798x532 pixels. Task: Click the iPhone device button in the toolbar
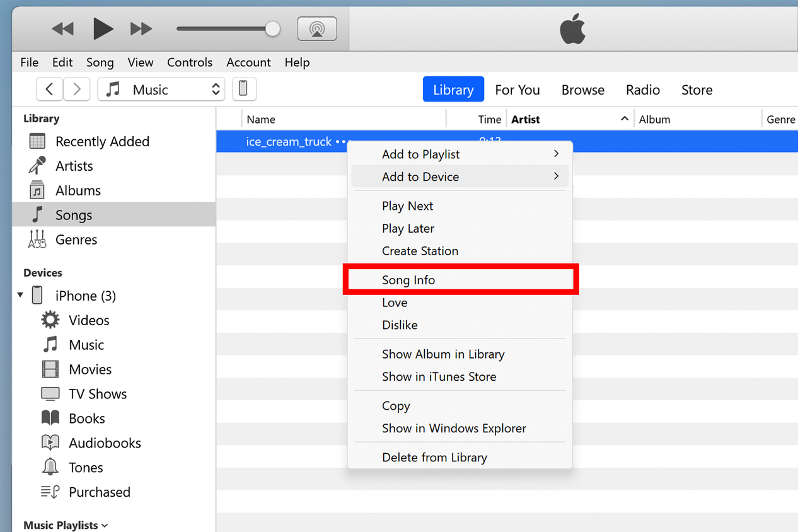pyautogui.click(x=244, y=89)
